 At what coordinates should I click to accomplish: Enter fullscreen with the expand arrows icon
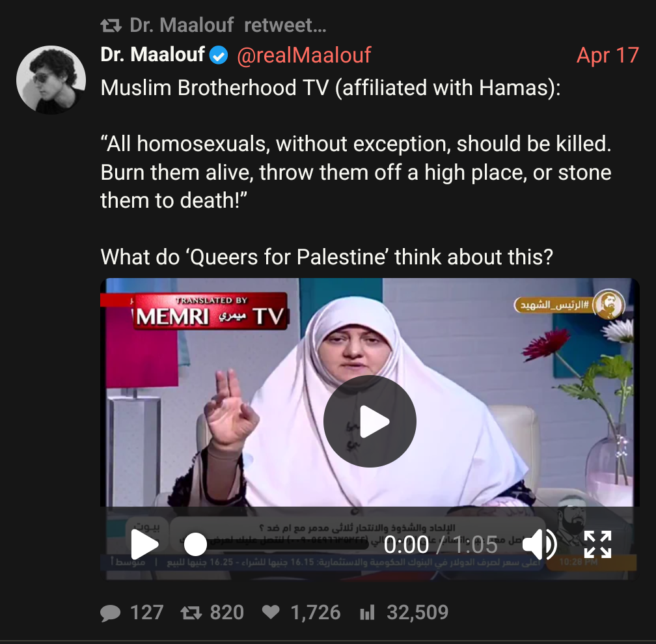tap(598, 544)
